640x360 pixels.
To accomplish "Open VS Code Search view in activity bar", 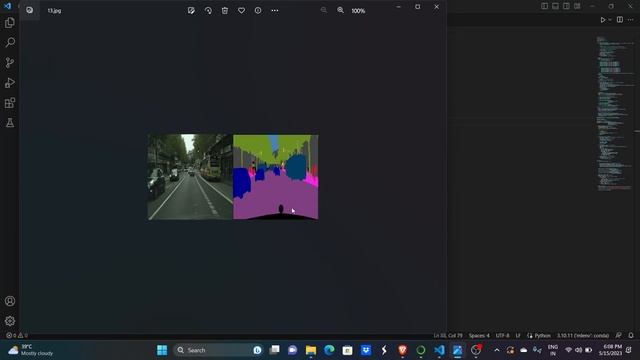I will (x=10, y=42).
